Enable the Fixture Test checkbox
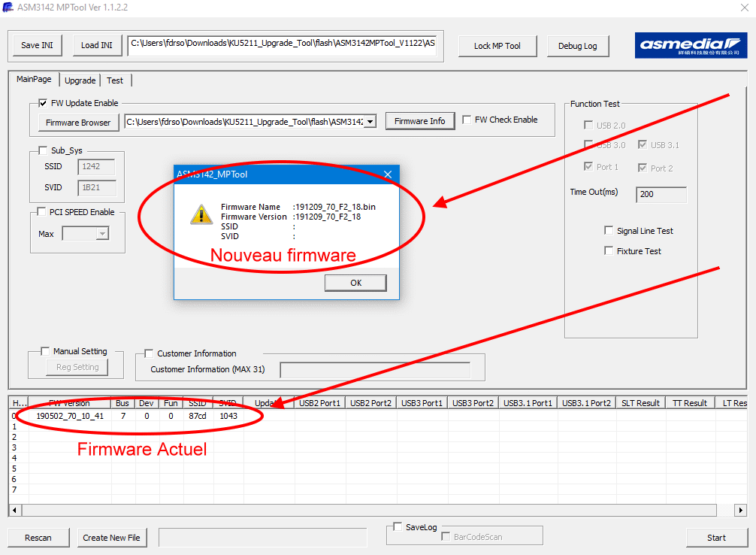 coord(609,251)
